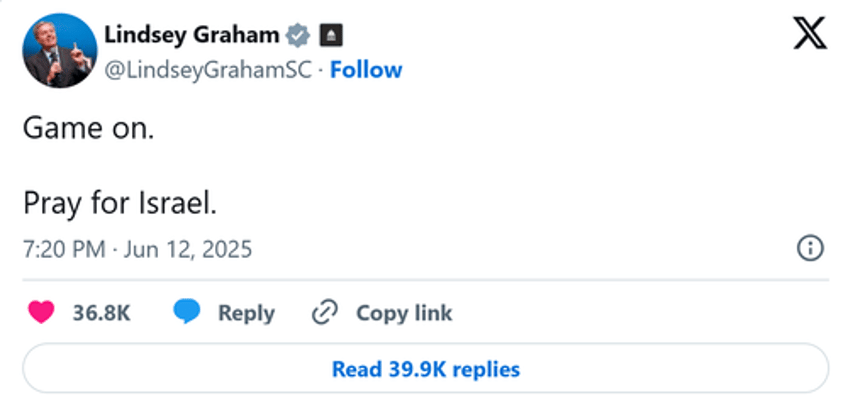The image size is (848, 400).
Task: Click the Jun 12, 2025 date
Action: pyautogui.click(x=188, y=250)
